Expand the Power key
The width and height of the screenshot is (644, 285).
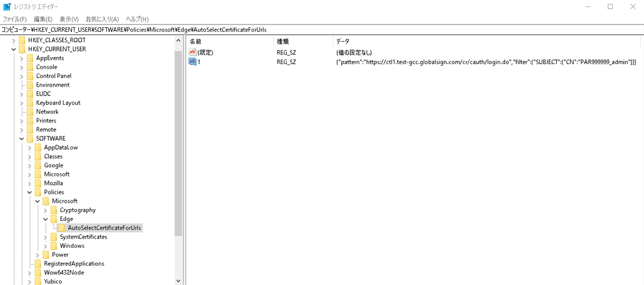(x=38, y=255)
